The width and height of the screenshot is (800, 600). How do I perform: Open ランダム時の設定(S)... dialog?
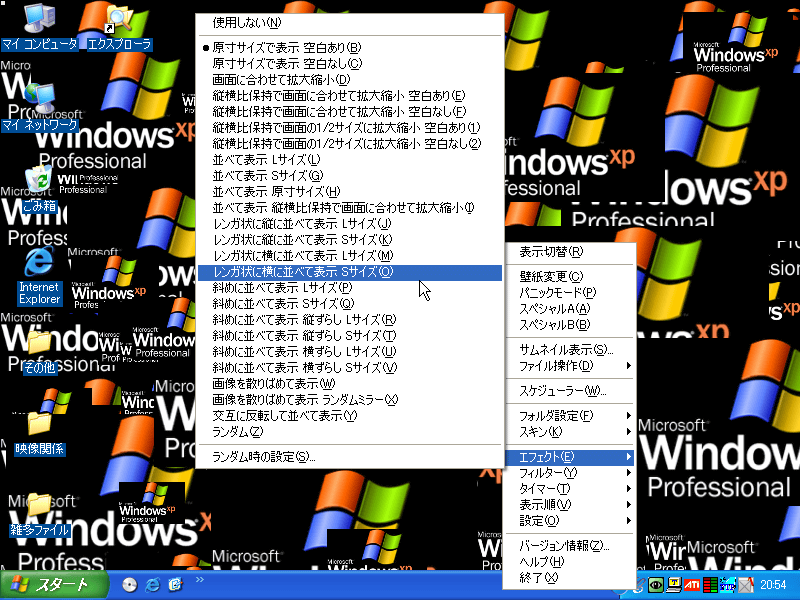[x=350, y=457]
